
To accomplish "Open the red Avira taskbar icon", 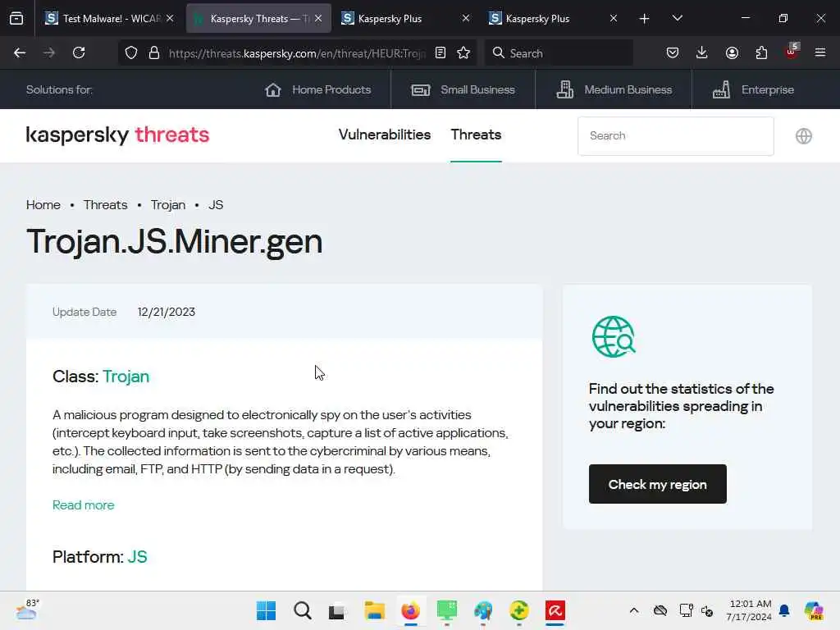I will point(555,610).
